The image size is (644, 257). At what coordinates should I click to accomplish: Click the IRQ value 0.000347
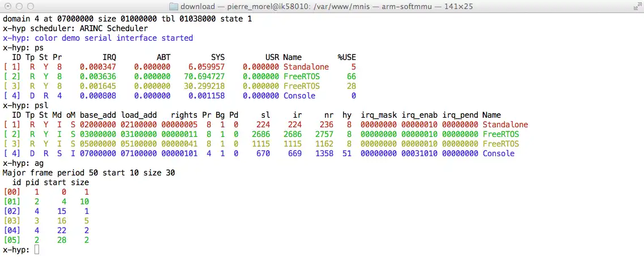click(98, 67)
